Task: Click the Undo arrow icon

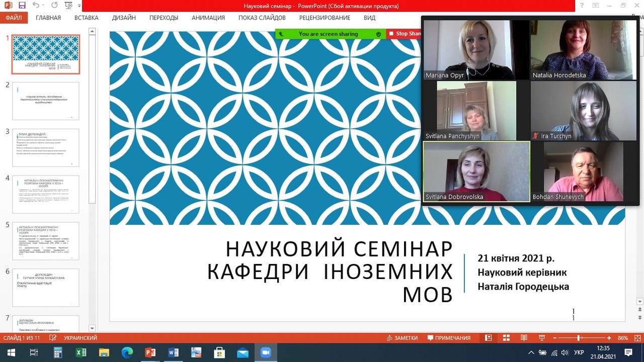Action: [x=36, y=6]
